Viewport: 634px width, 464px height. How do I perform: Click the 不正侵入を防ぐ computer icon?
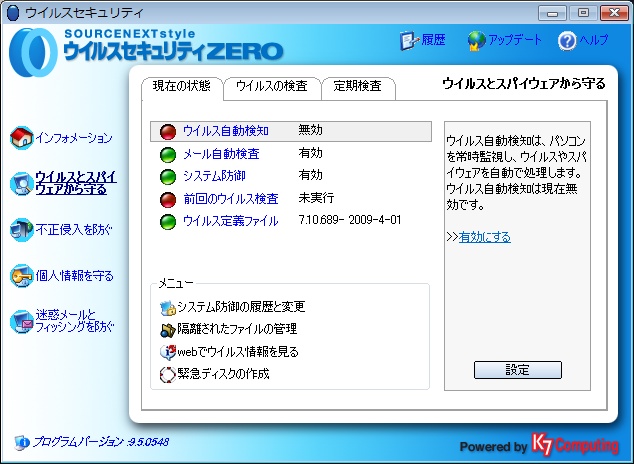[21, 230]
